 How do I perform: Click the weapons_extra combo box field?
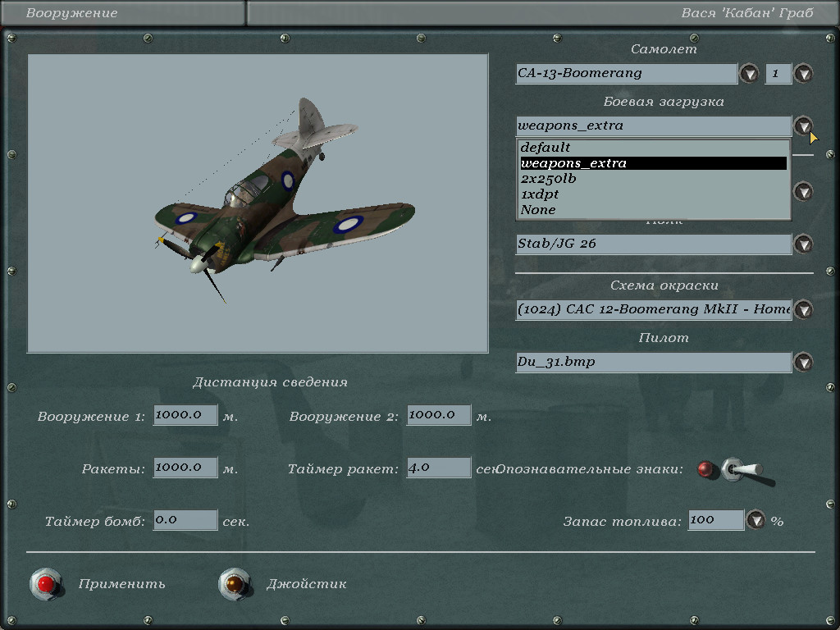point(654,126)
